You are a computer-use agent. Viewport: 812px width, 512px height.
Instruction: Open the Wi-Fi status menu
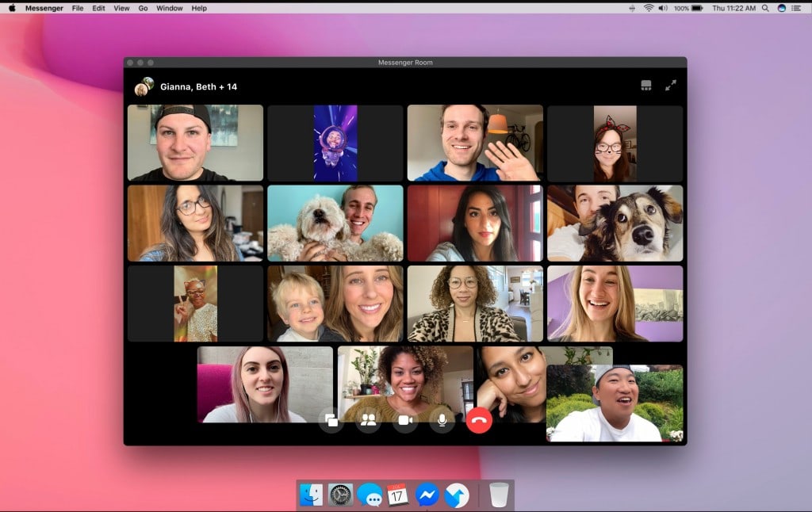coord(648,8)
